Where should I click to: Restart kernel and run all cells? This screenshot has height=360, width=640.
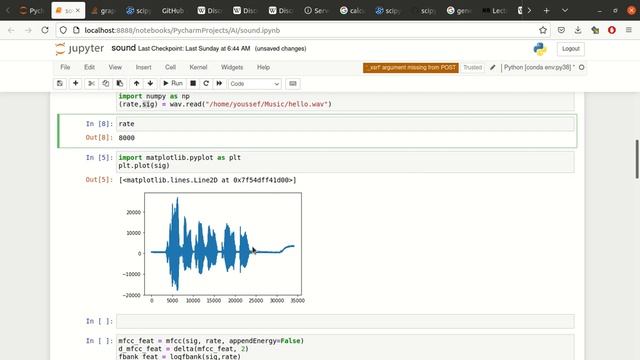pos(219,84)
